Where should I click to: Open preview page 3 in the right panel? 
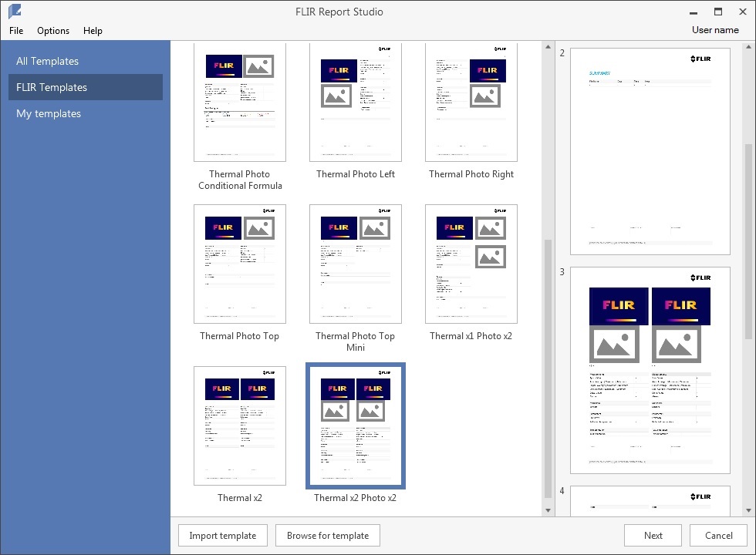click(x=650, y=368)
